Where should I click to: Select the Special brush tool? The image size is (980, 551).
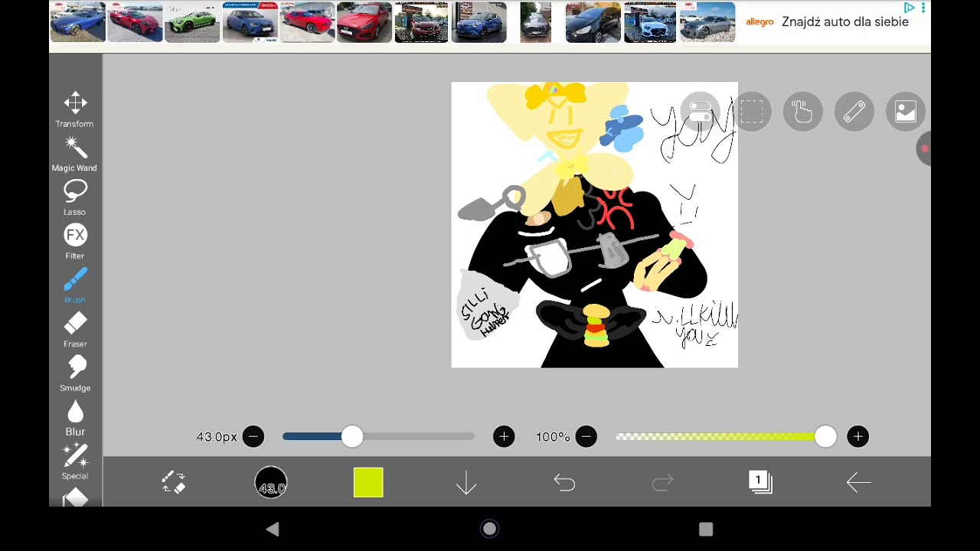[75, 461]
